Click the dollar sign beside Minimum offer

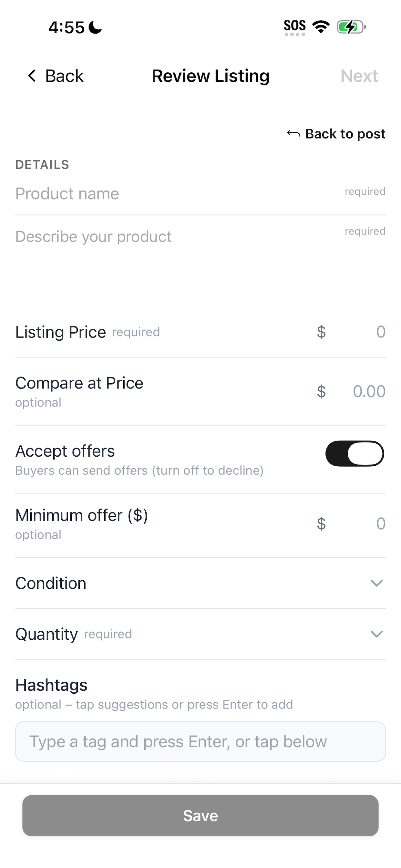point(321,524)
